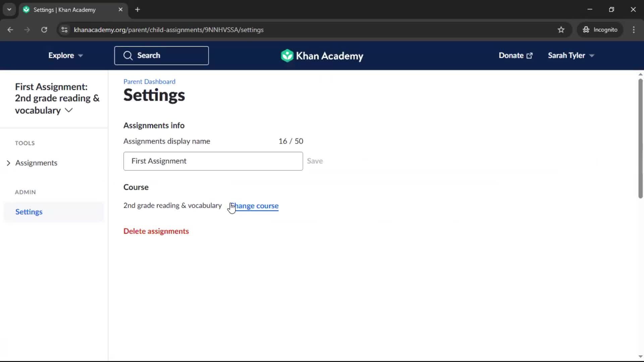Click the '16 / 50' character counter
644x362 pixels.
(291, 141)
